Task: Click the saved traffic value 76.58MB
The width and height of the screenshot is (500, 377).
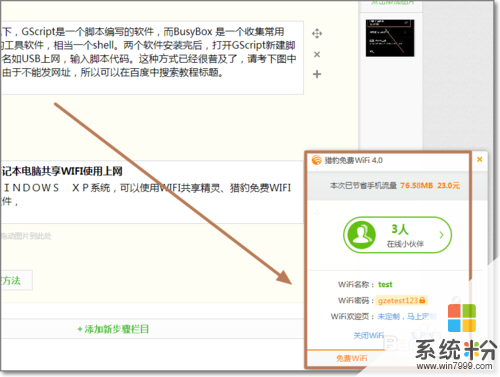Action: pyautogui.click(x=416, y=185)
